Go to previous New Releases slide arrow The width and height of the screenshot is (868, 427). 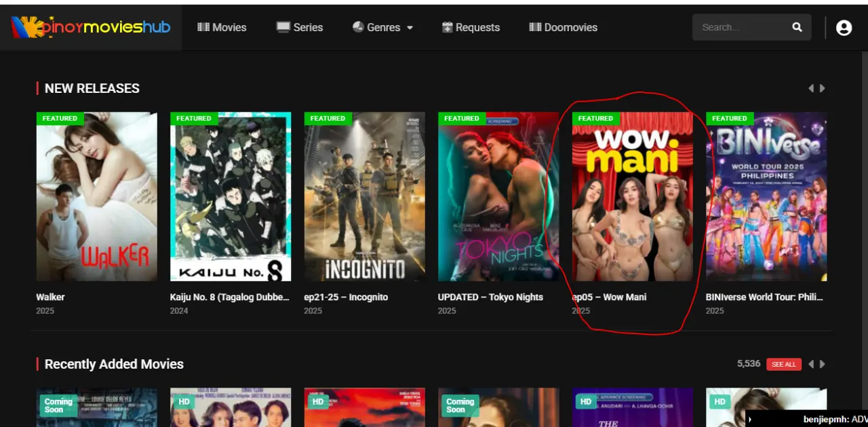point(810,88)
